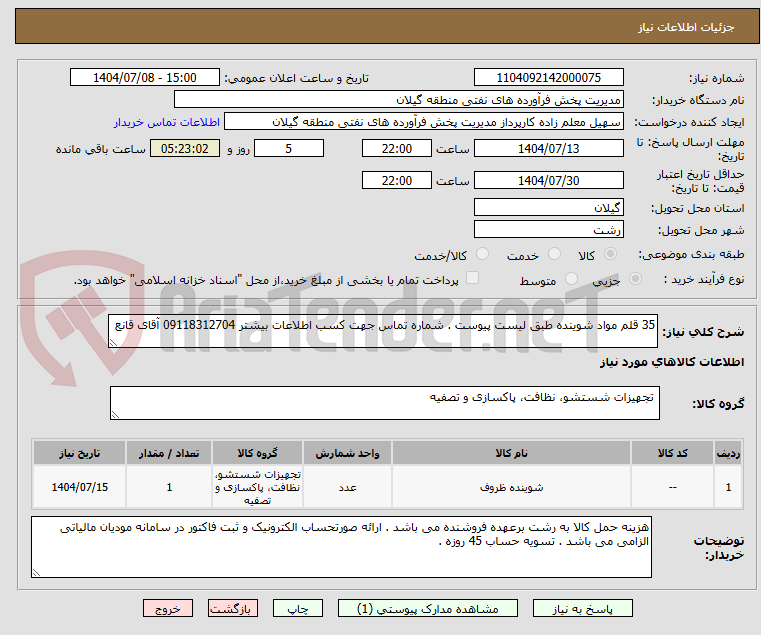The image size is (761, 635).
Task: Open مشاهده مدارک پیوستی (1) attachments
Action: 428,608
